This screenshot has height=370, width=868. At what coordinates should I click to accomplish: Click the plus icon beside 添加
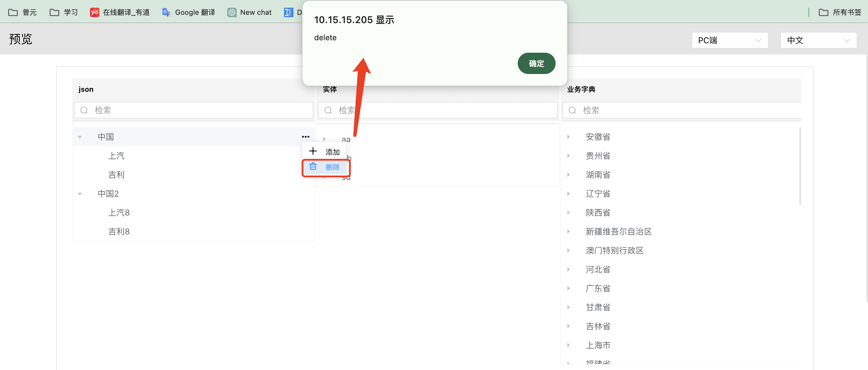313,151
